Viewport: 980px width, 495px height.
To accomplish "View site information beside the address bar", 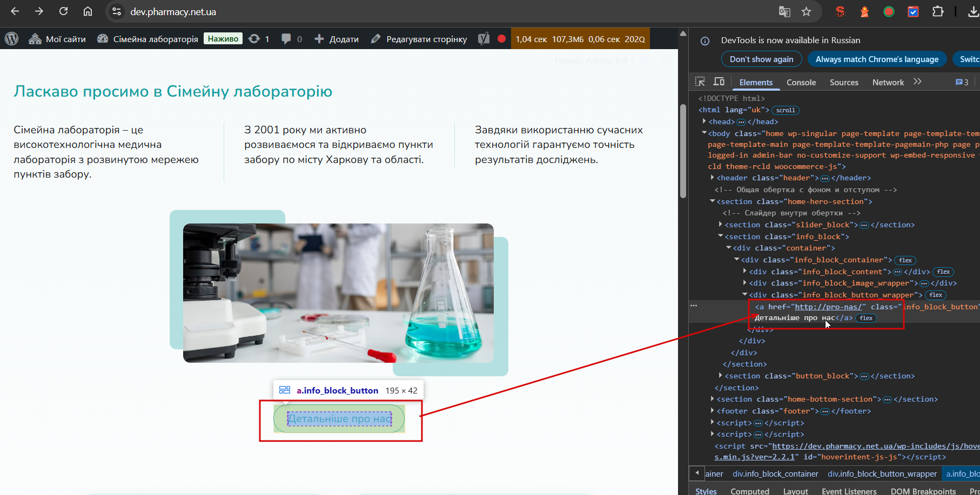I will (116, 11).
